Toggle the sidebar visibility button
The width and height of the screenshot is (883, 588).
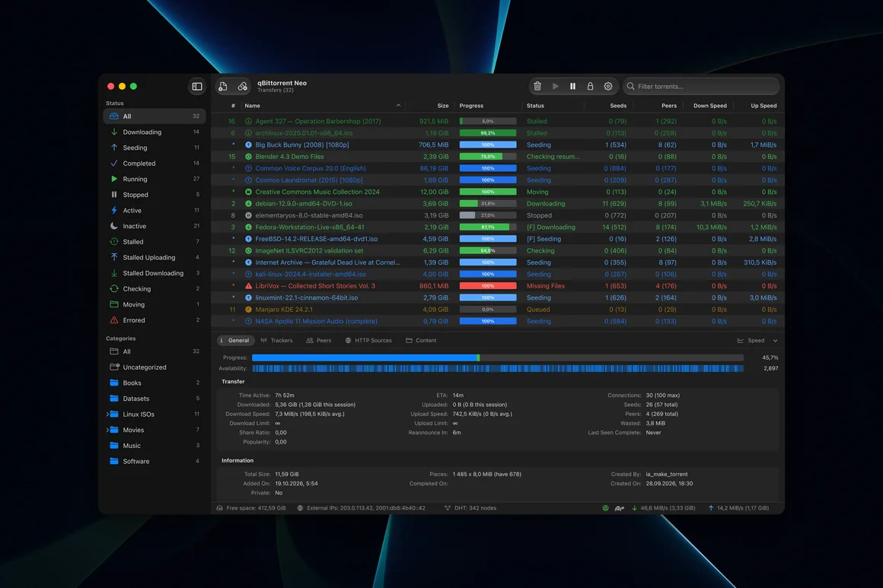[197, 87]
